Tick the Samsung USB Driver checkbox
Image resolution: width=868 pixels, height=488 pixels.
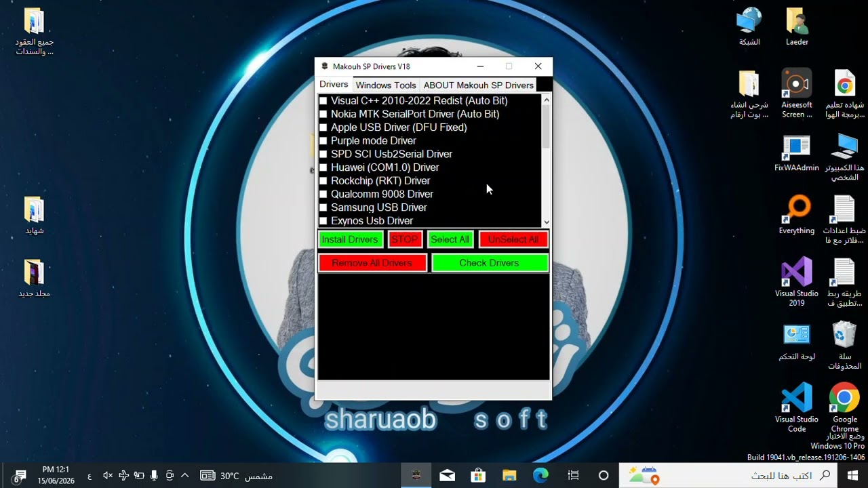(x=323, y=207)
